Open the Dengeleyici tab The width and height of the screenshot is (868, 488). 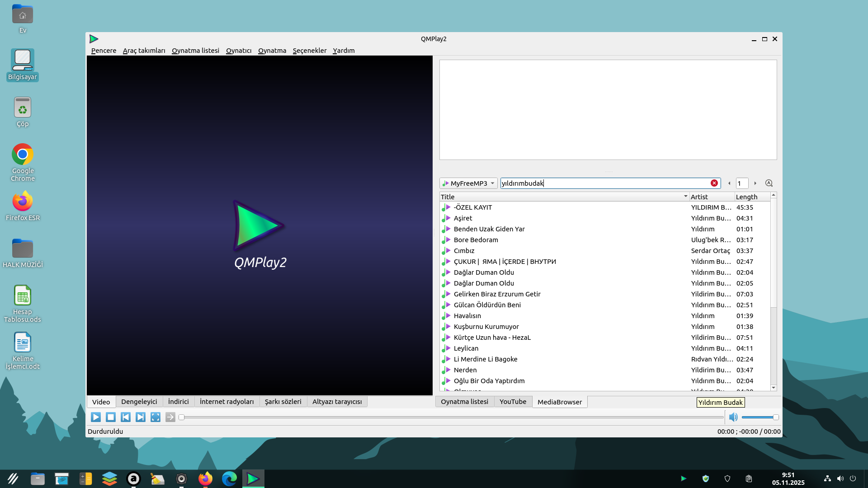(x=139, y=402)
